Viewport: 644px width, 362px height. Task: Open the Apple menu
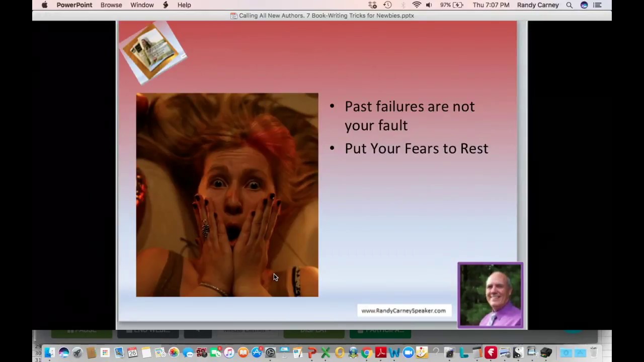click(x=44, y=5)
